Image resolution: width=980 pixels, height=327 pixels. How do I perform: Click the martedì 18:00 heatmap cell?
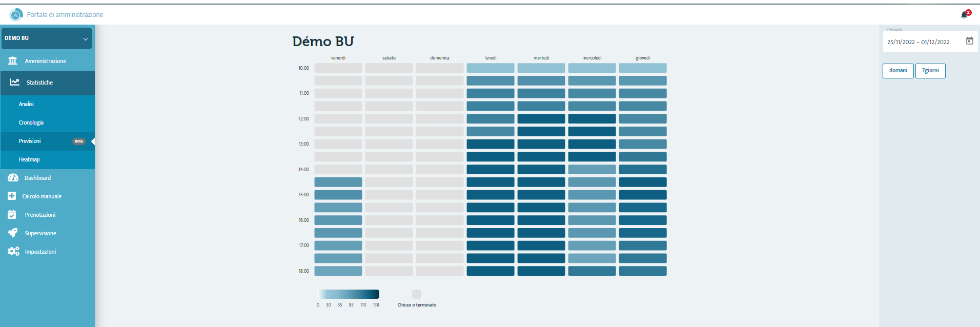point(541,271)
